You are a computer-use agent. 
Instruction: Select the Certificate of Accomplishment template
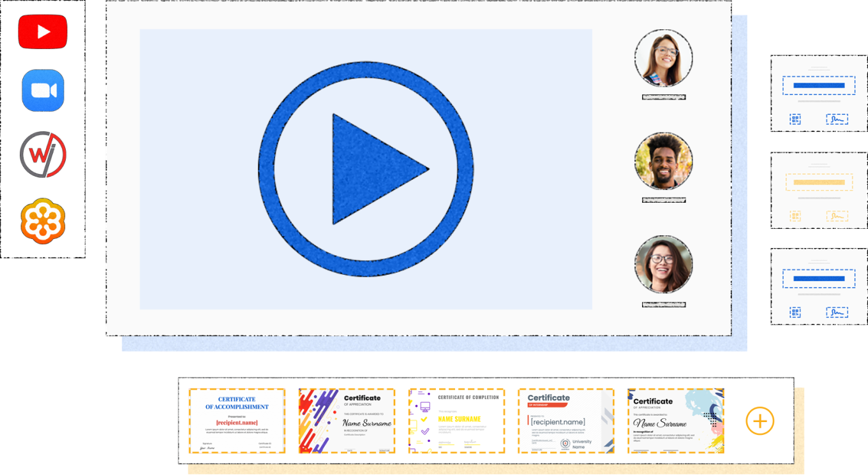(237, 421)
